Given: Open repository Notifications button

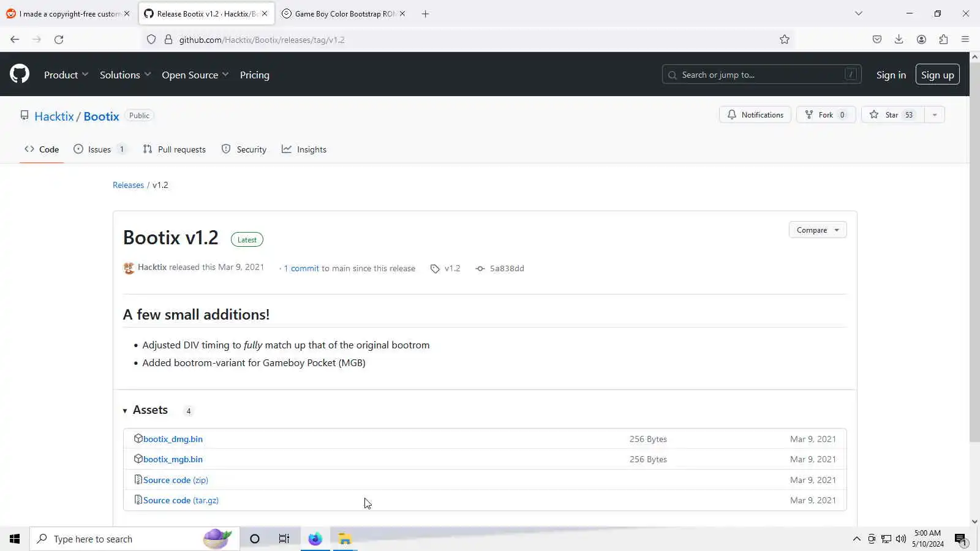Looking at the screenshot, I should (755, 114).
